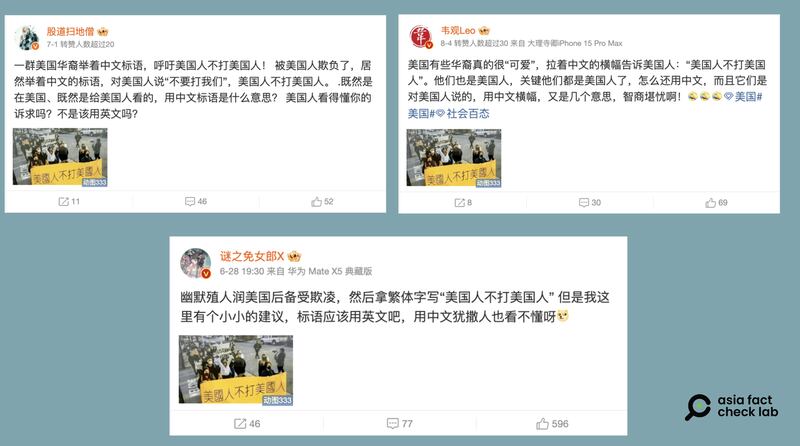Click the asia fact check lab logo
This screenshot has width=800, height=446.
pyautogui.click(x=732, y=407)
